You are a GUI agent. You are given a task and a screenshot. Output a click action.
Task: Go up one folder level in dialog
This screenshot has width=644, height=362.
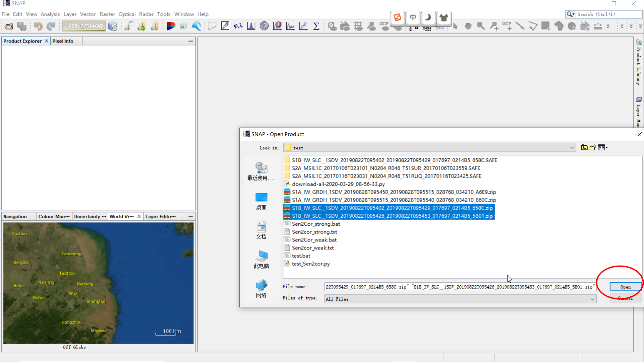[x=584, y=147]
